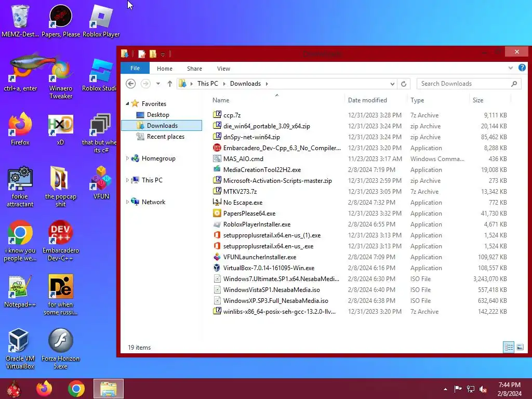Open Recent locations dropdown arrow

[x=158, y=84]
